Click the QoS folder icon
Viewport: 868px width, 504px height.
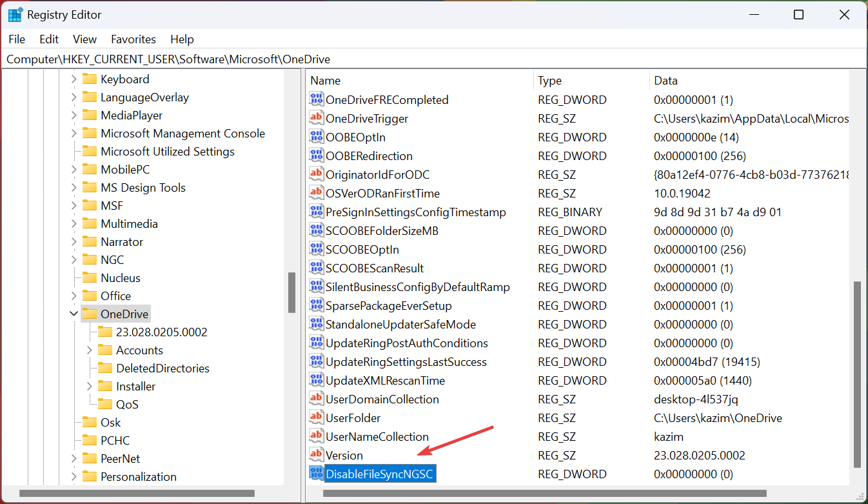(105, 405)
